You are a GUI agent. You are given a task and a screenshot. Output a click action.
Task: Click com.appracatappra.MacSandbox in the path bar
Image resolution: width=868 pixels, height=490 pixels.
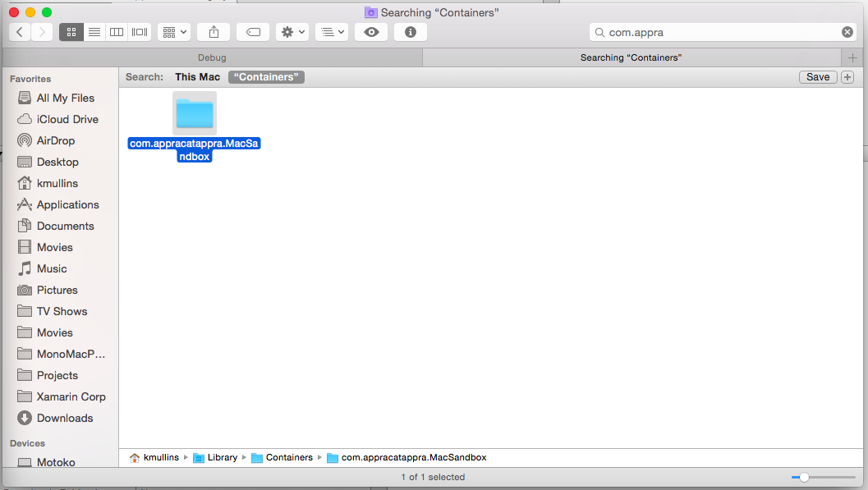point(406,457)
